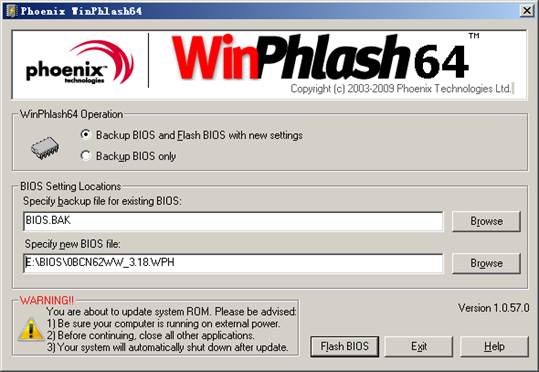The width and height of the screenshot is (539, 372).
Task: Click the BIOS chip icon
Action: point(45,148)
